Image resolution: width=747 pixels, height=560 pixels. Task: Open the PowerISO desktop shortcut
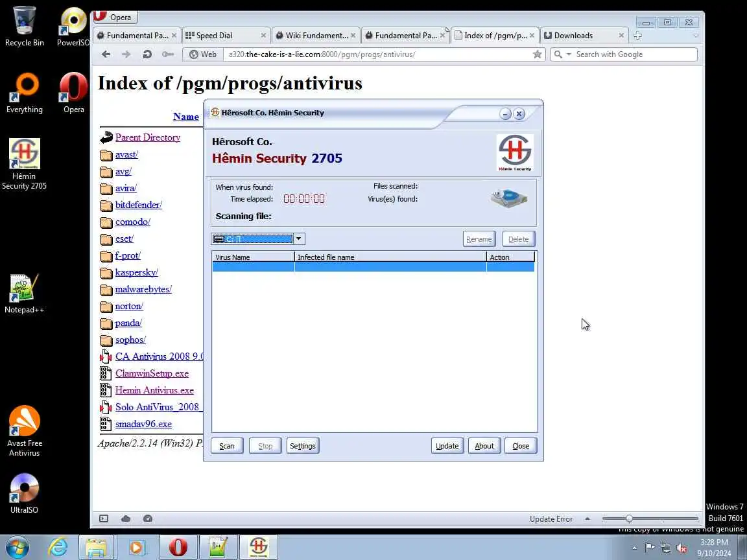73,27
